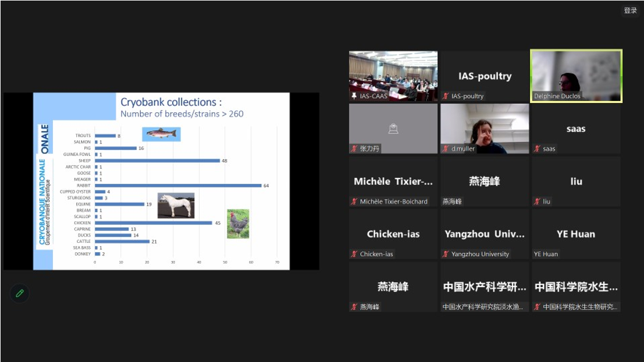Click the 中国科学院水生生物研究所 participant tile

click(576, 286)
